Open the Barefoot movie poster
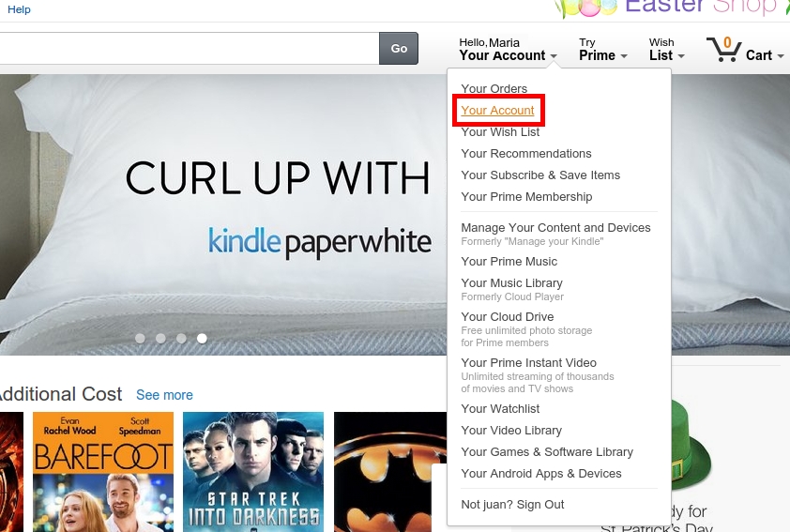The image size is (790, 532). coord(103,472)
